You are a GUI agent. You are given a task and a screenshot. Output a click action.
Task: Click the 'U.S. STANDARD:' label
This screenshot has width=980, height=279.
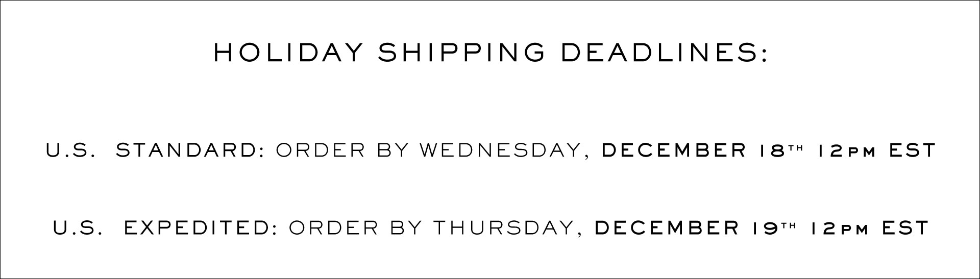[x=155, y=151]
